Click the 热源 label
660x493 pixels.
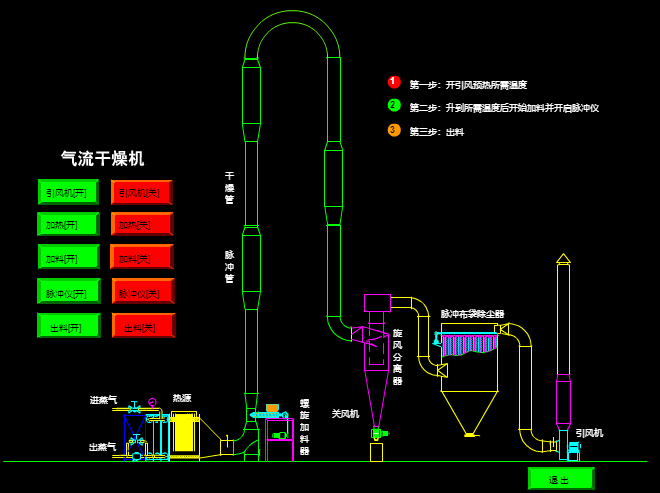(182, 397)
